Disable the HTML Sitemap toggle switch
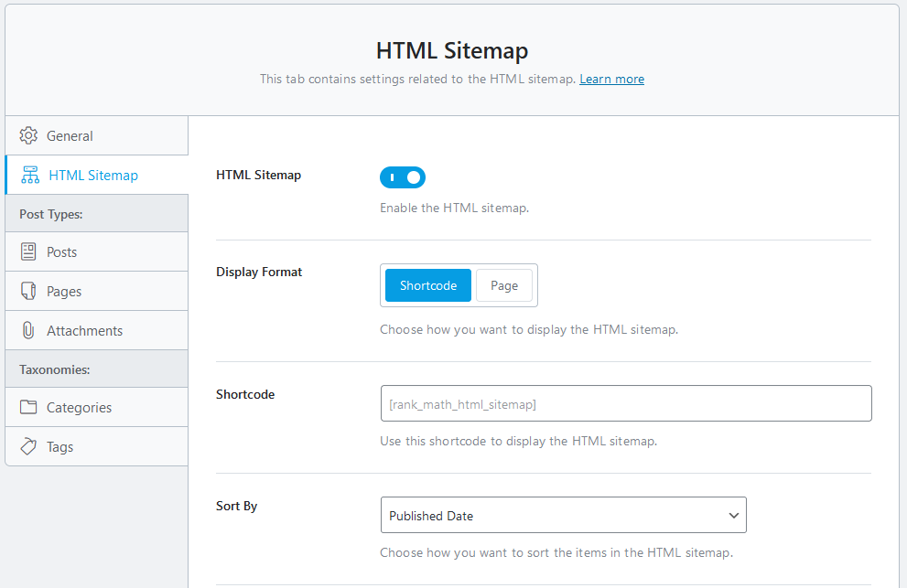Image resolution: width=907 pixels, height=588 pixels. pos(403,177)
